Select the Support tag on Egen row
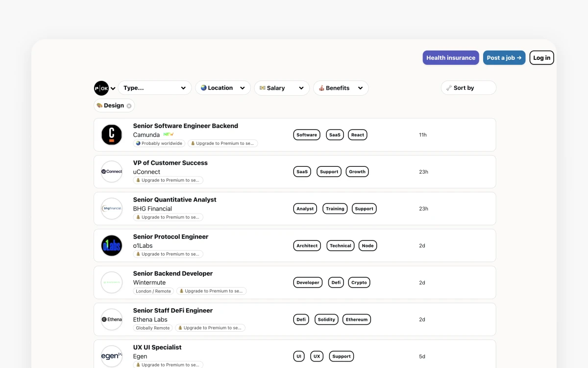588x368 pixels. pyautogui.click(x=342, y=356)
